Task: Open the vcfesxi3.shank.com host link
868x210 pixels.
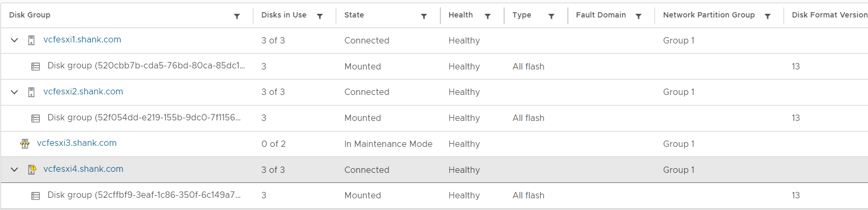Action: (77, 143)
